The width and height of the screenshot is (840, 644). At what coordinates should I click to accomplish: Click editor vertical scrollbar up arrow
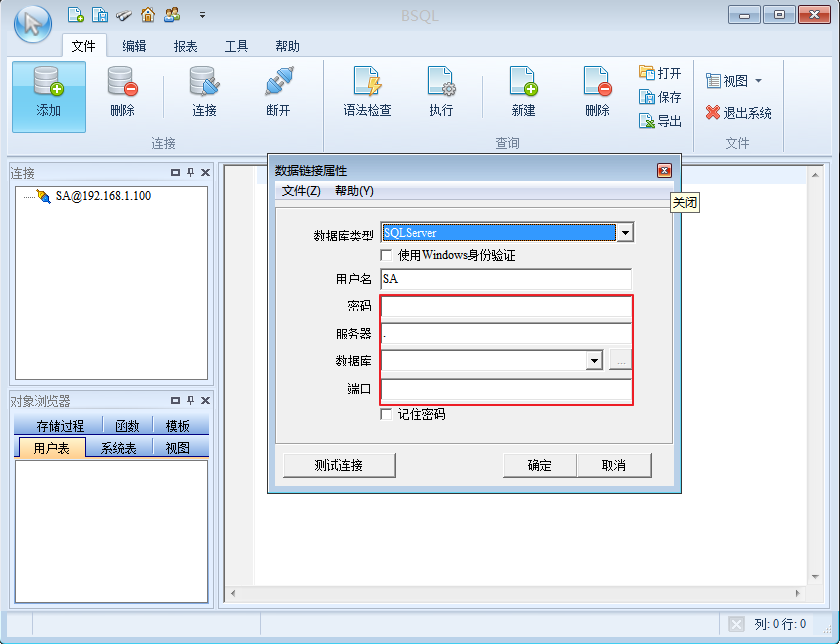tap(815, 175)
